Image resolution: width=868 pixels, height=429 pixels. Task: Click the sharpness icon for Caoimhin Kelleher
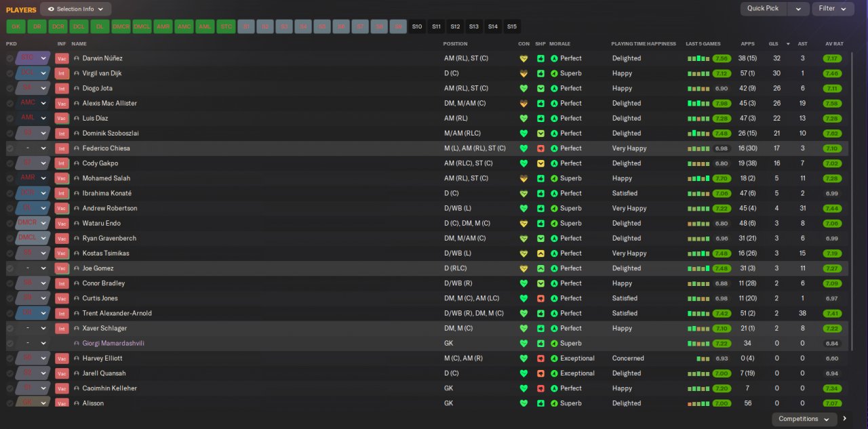pyautogui.click(x=540, y=388)
